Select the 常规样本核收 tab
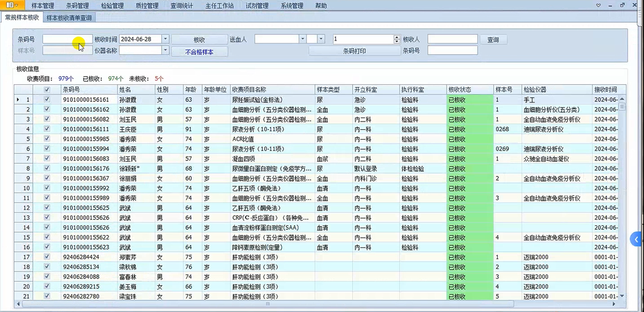Viewport: 644px width, 312px height. coord(22,17)
